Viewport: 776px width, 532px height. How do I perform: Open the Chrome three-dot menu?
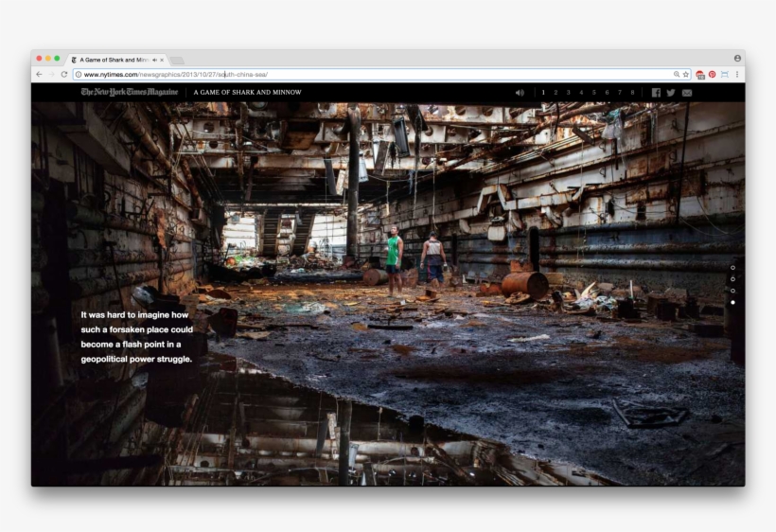[x=736, y=74]
